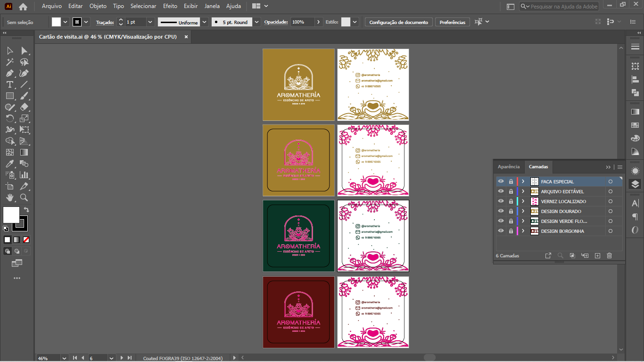The width and height of the screenshot is (644, 362).
Task: Select the Eyedropper tool
Action: coord(9,164)
